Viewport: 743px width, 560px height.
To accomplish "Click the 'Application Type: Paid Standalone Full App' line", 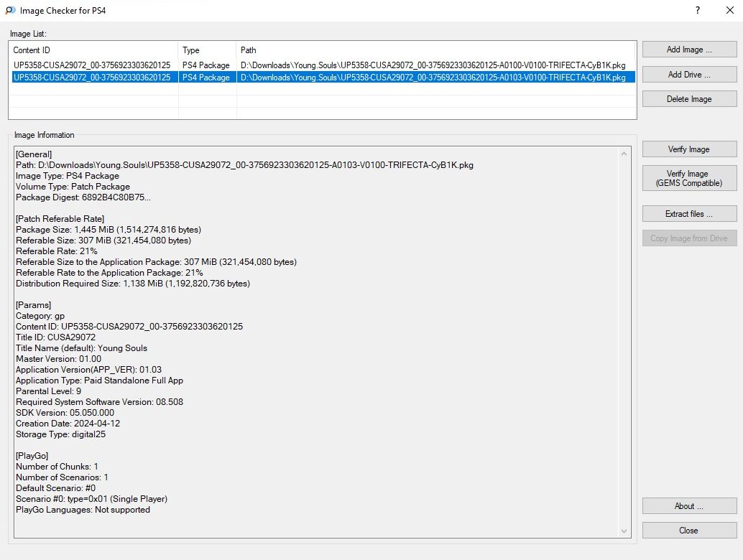I will coord(99,381).
